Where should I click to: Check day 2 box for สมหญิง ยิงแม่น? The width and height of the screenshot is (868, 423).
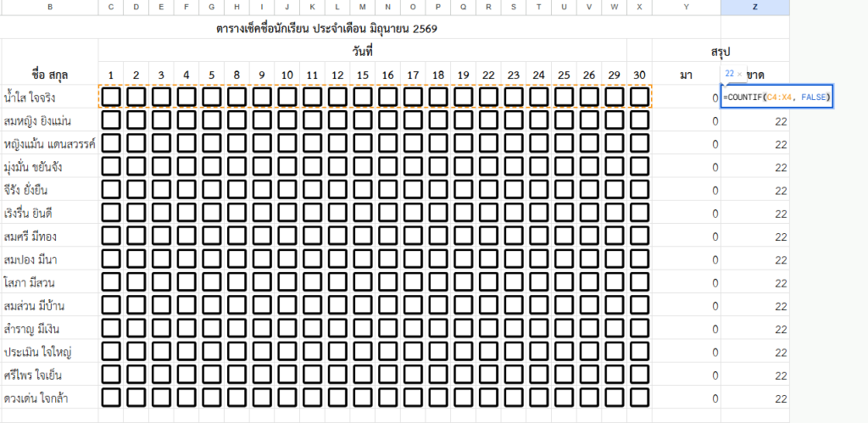click(136, 120)
